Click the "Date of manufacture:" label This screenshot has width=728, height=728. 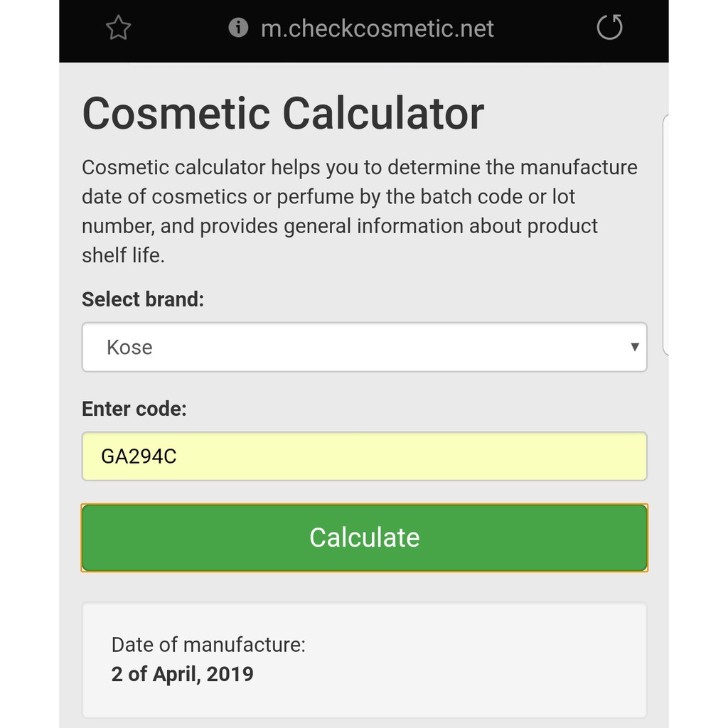[208, 645]
